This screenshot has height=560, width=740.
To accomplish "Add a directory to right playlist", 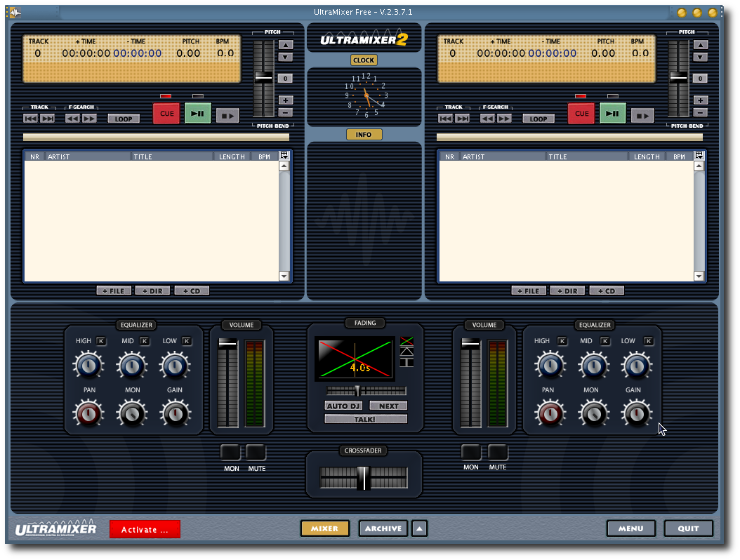I will click(x=567, y=291).
